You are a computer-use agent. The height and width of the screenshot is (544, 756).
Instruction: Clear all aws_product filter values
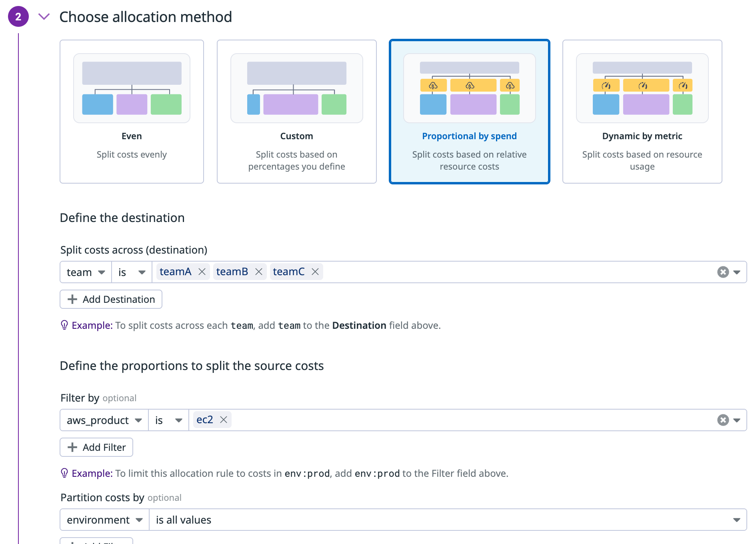[x=723, y=420]
